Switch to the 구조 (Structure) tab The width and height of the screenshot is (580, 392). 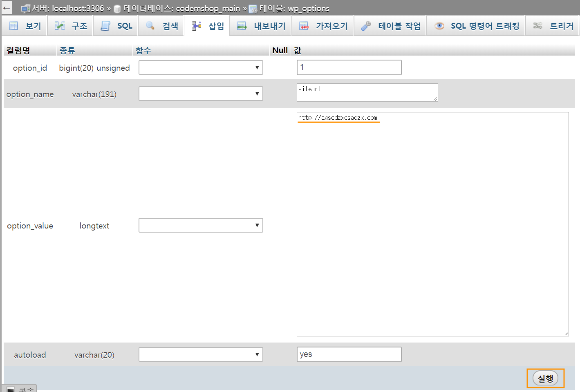click(71, 26)
